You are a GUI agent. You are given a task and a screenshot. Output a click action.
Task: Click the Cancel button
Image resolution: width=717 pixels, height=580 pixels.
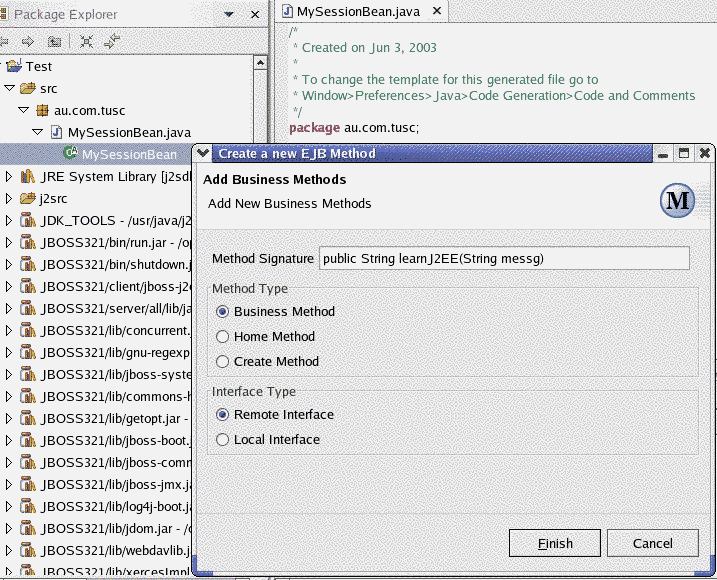pyautogui.click(x=652, y=543)
